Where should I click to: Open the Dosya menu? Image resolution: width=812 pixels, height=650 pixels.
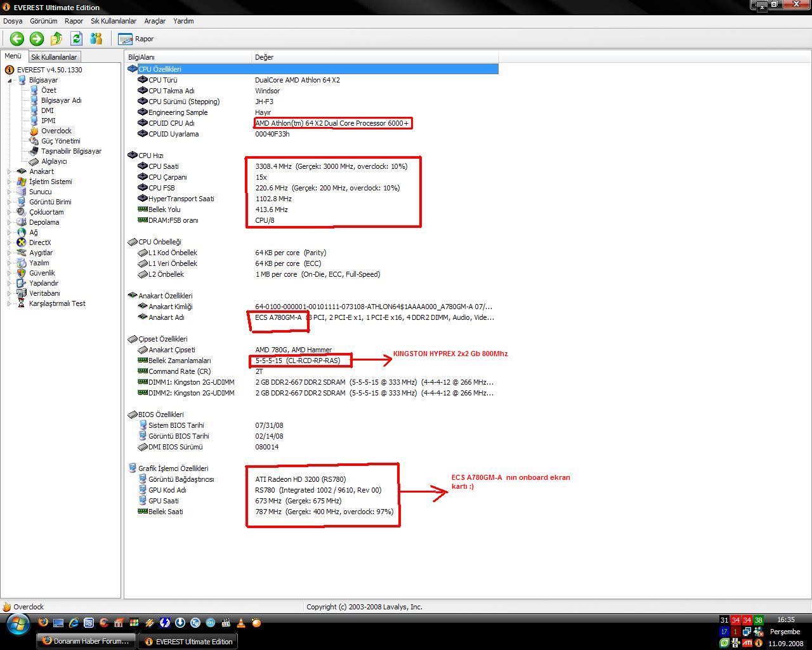tap(13, 21)
